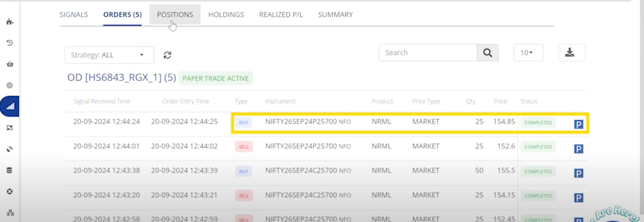Expand the page size 10 dropdown
Image resolution: width=644 pixels, height=222 pixels.
coord(528,53)
